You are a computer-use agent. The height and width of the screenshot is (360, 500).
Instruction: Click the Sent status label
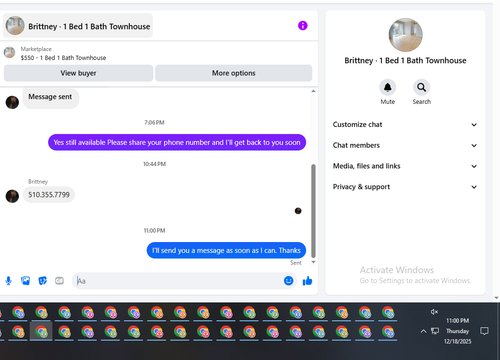(x=296, y=263)
